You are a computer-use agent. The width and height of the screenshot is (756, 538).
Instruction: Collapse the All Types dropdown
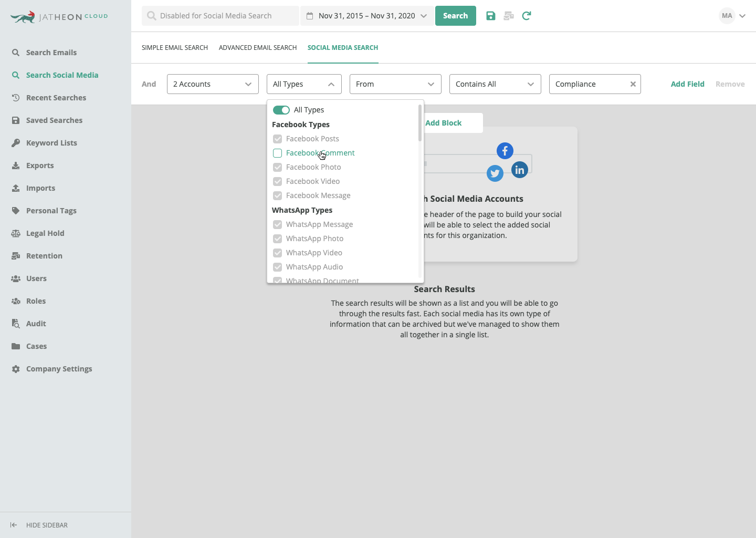tap(304, 84)
